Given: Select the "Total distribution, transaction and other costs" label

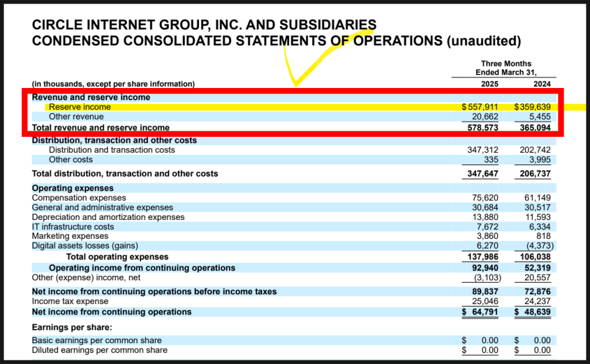Looking at the screenshot, I should [x=125, y=173].
